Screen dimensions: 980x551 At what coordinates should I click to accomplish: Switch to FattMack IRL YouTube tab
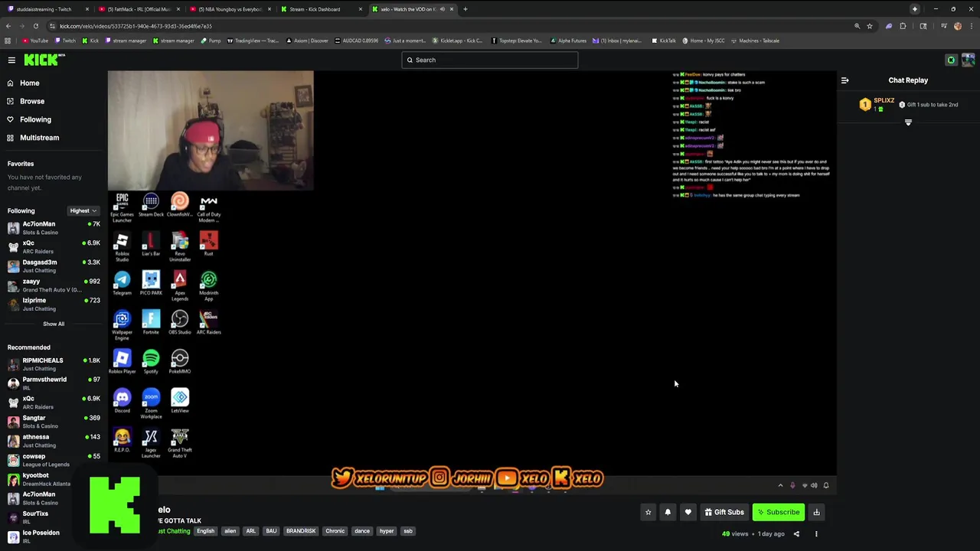click(139, 9)
